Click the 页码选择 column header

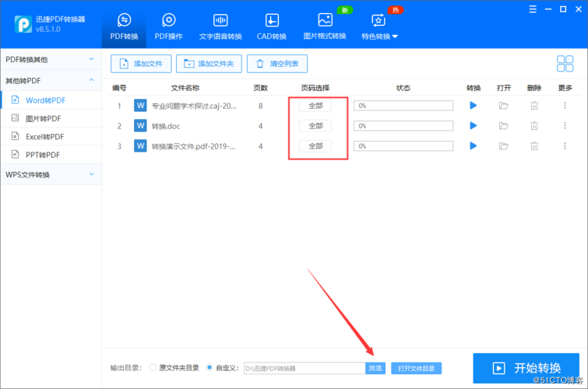pos(315,88)
